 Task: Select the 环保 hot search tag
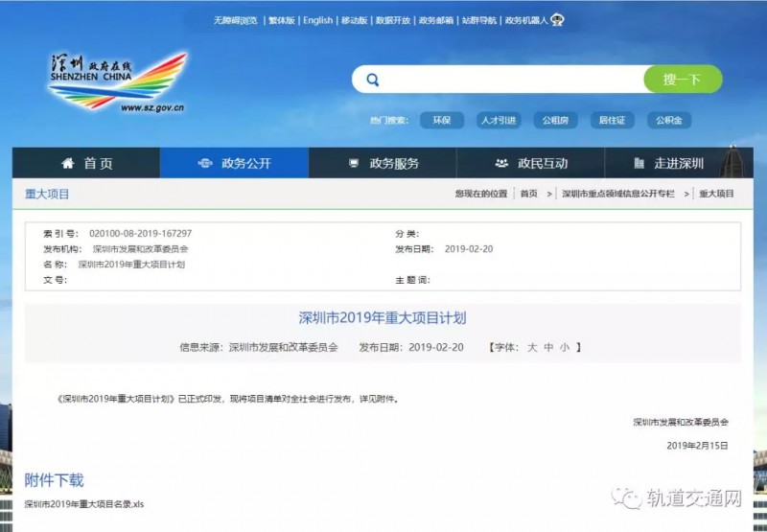coord(441,121)
